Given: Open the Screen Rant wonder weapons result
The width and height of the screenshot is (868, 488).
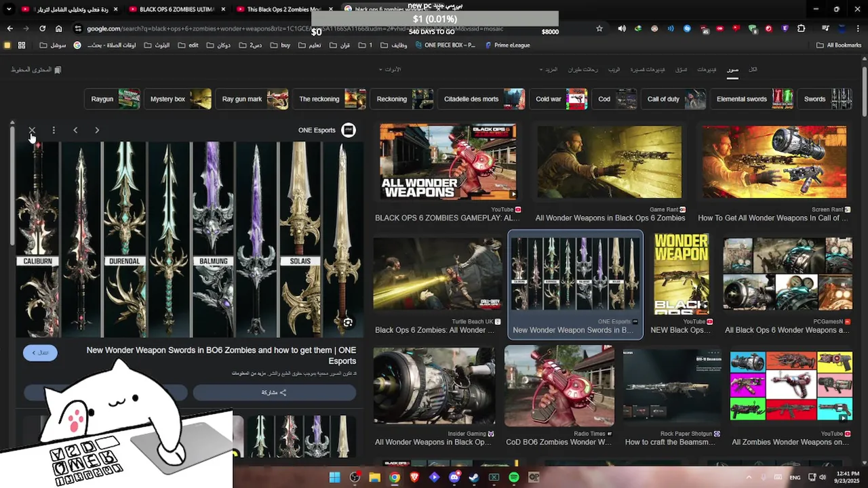Looking at the screenshot, I should click(774, 162).
